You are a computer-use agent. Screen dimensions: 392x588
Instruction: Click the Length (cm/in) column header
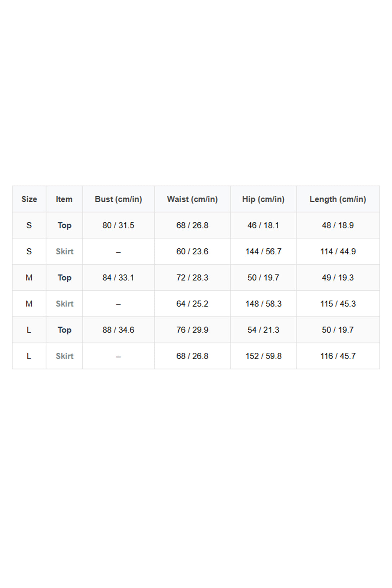click(338, 199)
